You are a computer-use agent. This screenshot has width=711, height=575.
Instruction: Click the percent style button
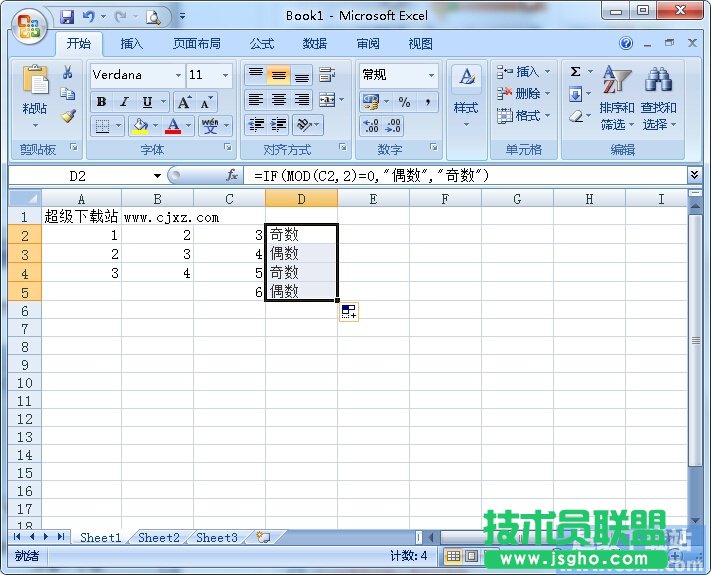(404, 102)
